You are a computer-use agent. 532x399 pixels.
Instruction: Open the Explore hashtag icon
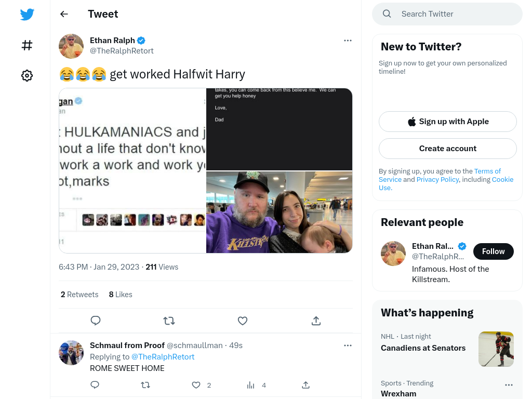(x=27, y=45)
